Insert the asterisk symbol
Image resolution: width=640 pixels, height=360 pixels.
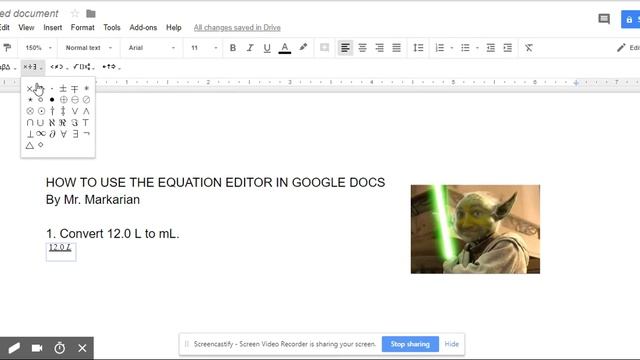click(x=86, y=89)
